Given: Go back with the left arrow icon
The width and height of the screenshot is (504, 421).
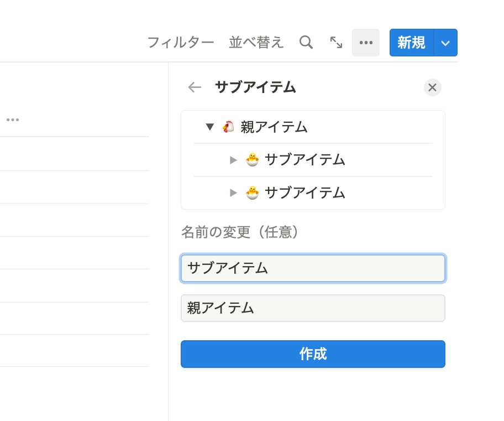Looking at the screenshot, I should (x=195, y=87).
